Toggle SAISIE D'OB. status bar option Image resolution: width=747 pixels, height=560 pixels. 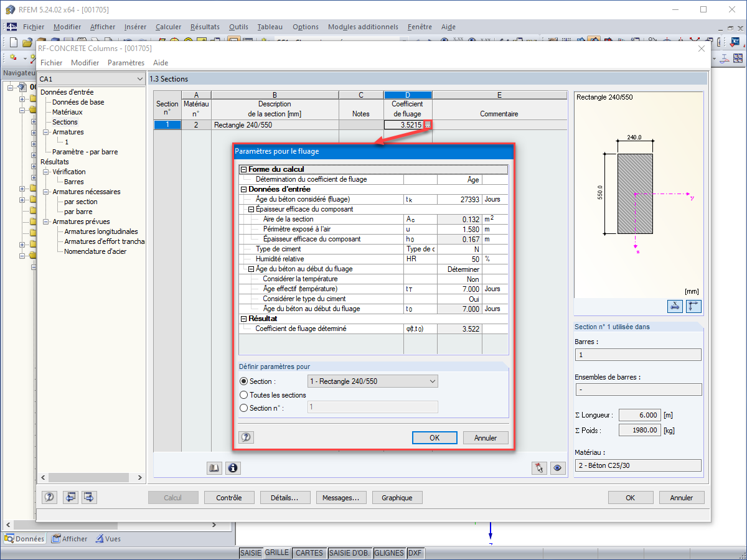[349, 553]
